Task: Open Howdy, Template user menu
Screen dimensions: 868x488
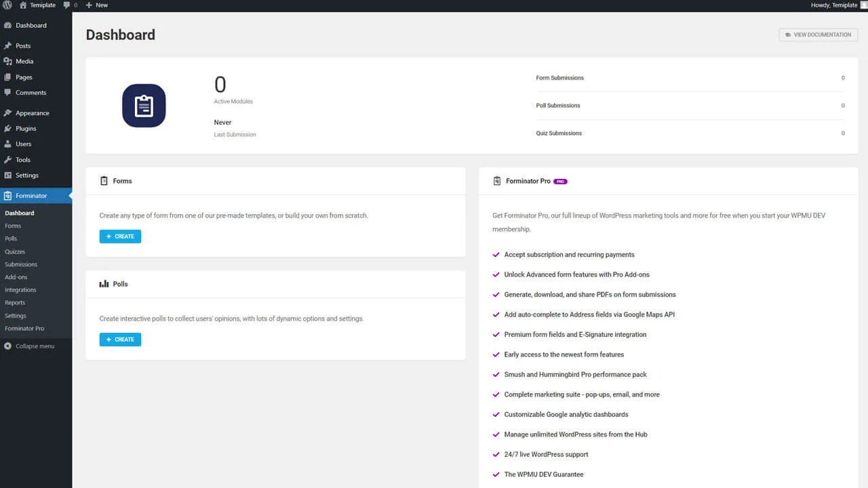Action: pyautogui.click(x=833, y=5)
